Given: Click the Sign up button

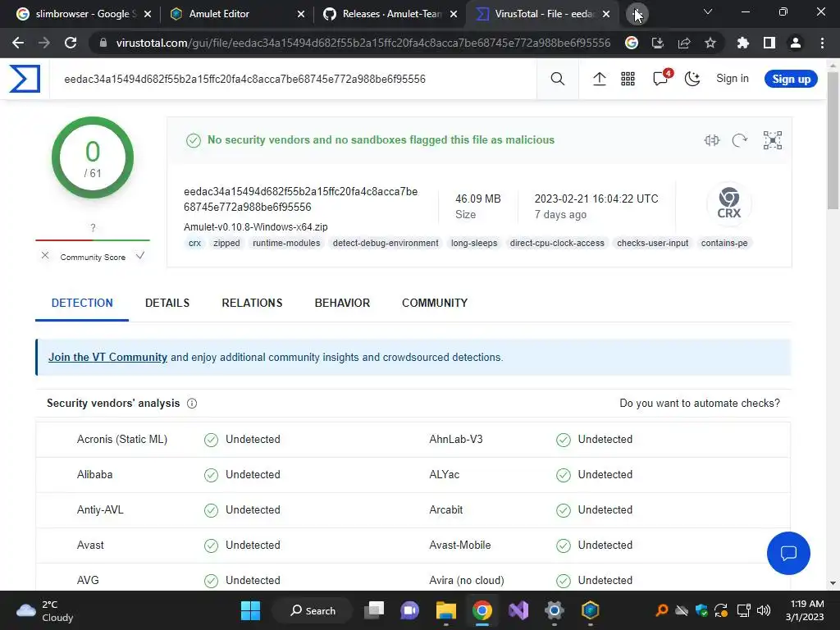Looking at the screenshot, I should [791, 79].
